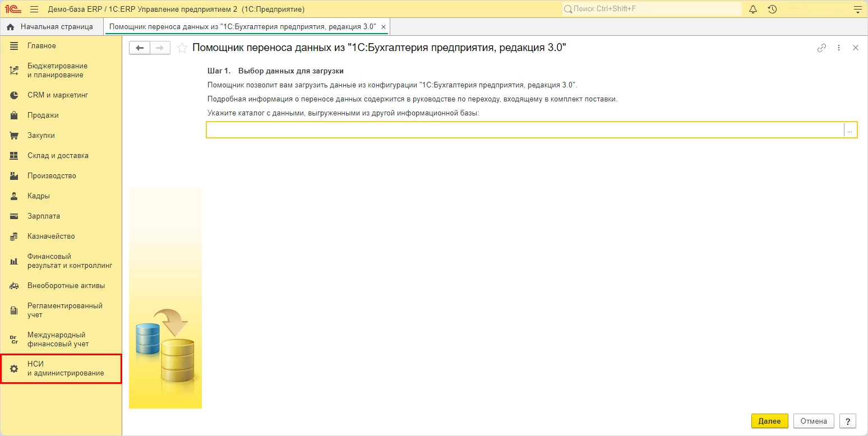Open help with the question mark button
This screenshot has height=436, width=868.
(x=848, y=421)
